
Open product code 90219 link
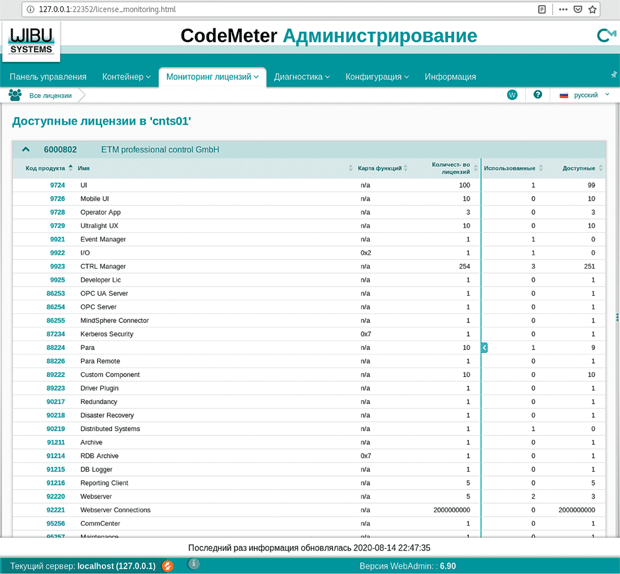pos(56,429)
